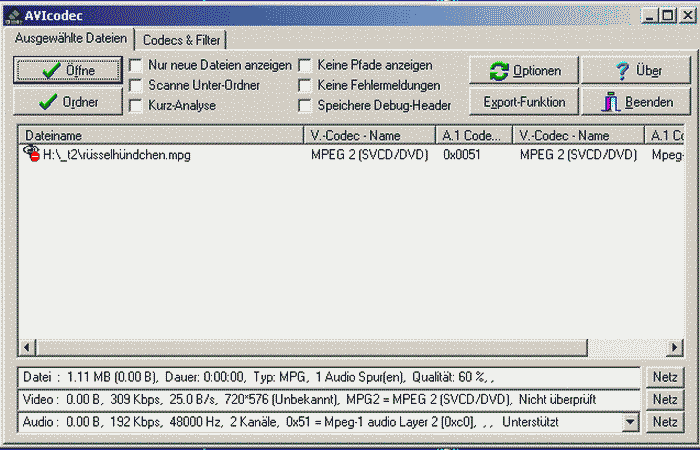The image size is (700, 450).
Task: Select the Ausgewählte Dateien tab
Action: (70, 39)
